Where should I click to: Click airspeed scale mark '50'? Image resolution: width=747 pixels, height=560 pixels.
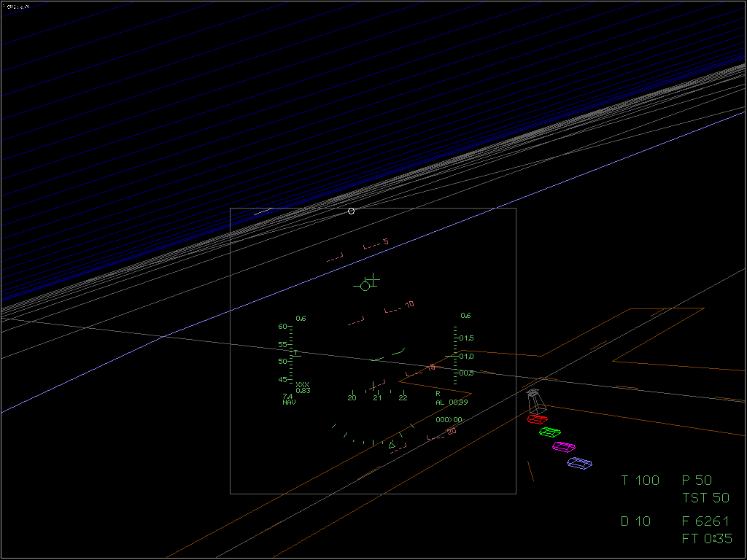click(x=282, y=362)
